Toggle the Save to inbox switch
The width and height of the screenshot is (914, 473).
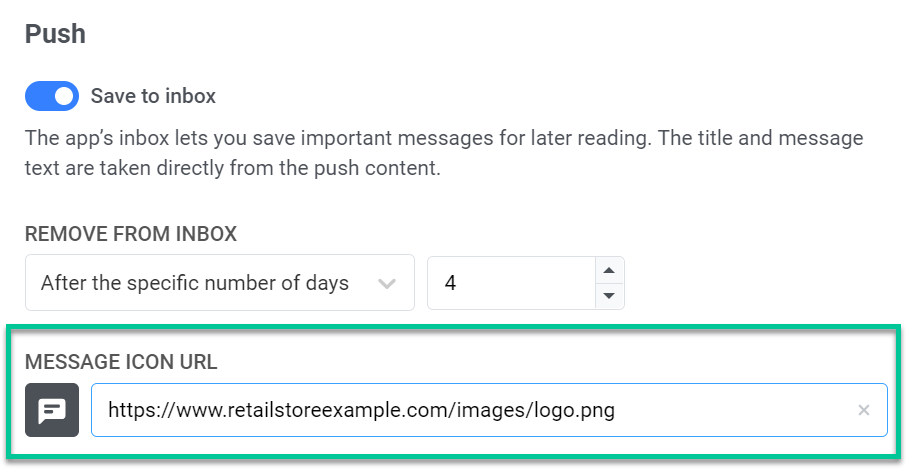click(x=53, y=96)
